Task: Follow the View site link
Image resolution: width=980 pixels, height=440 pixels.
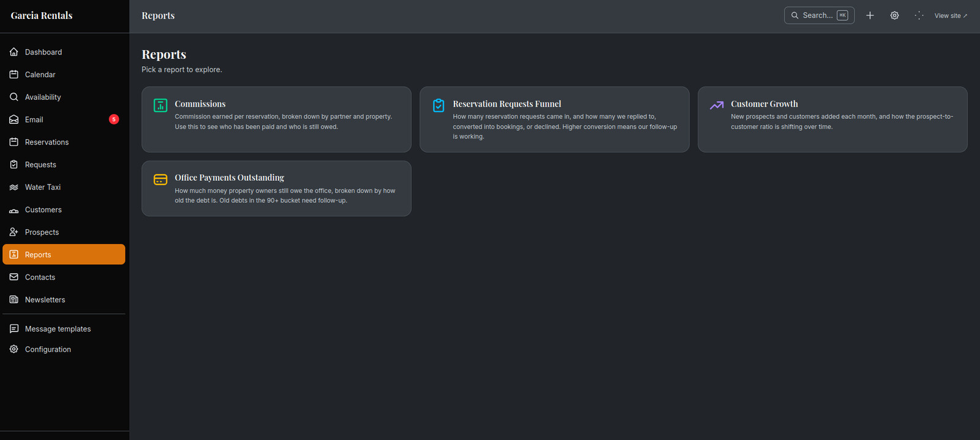Action: click(951, 16)
